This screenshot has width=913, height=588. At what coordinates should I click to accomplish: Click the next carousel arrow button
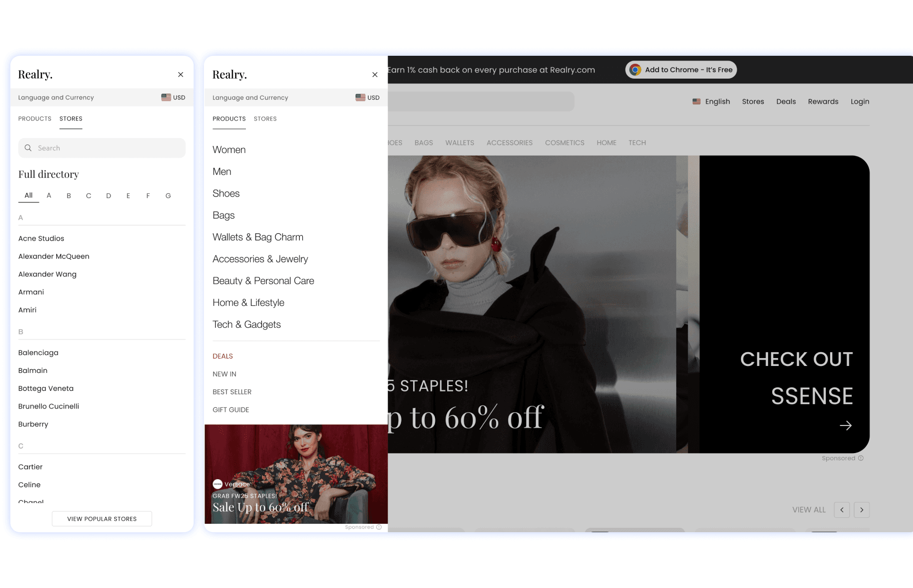pos(861,510)
